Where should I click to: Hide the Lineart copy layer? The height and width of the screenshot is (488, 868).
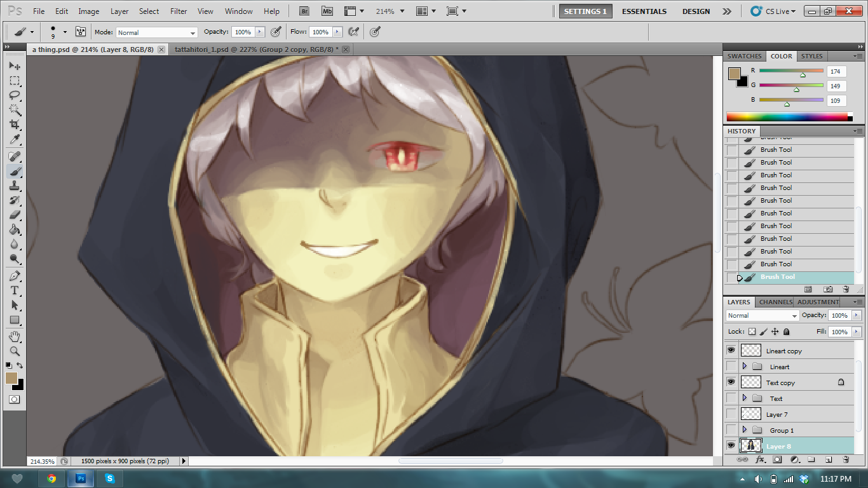coord(731,350)
